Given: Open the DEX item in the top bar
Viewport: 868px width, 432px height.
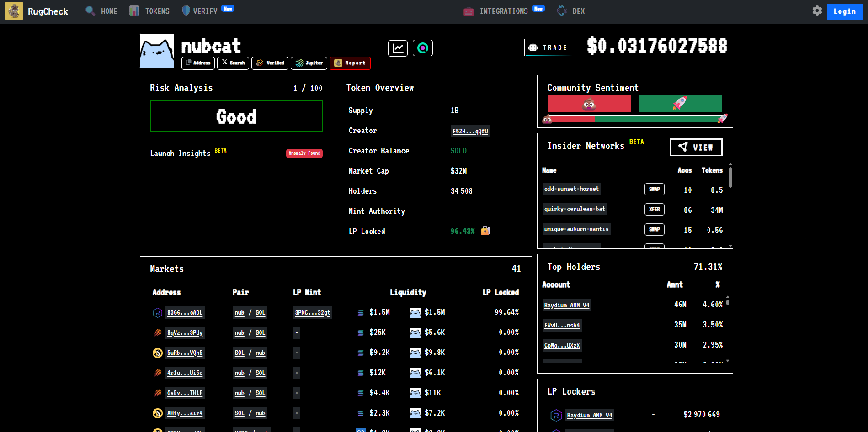Looking at the screenshot, I should click(570, 11).
